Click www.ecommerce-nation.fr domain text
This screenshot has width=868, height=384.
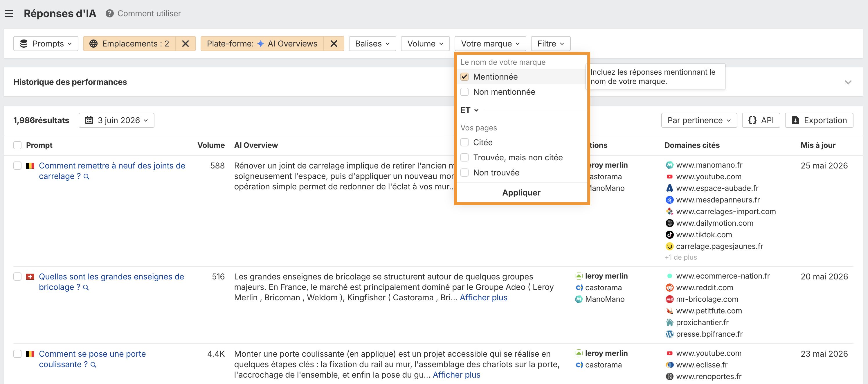tap(723, 276)
